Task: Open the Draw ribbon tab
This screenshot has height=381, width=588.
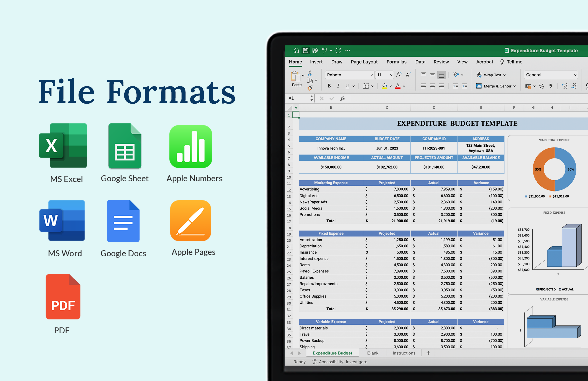Action: coord(337,62)
